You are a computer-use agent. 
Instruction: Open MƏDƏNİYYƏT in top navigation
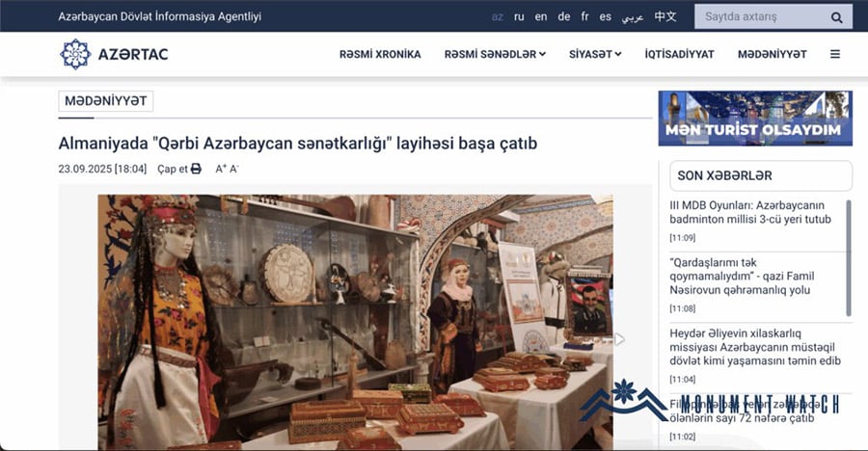pos(772,54)
